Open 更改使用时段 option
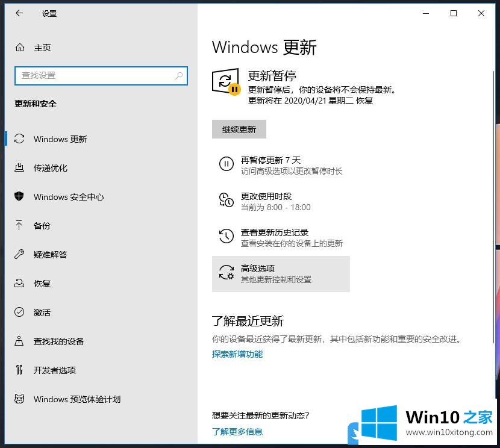 click(x=281, y=201)
